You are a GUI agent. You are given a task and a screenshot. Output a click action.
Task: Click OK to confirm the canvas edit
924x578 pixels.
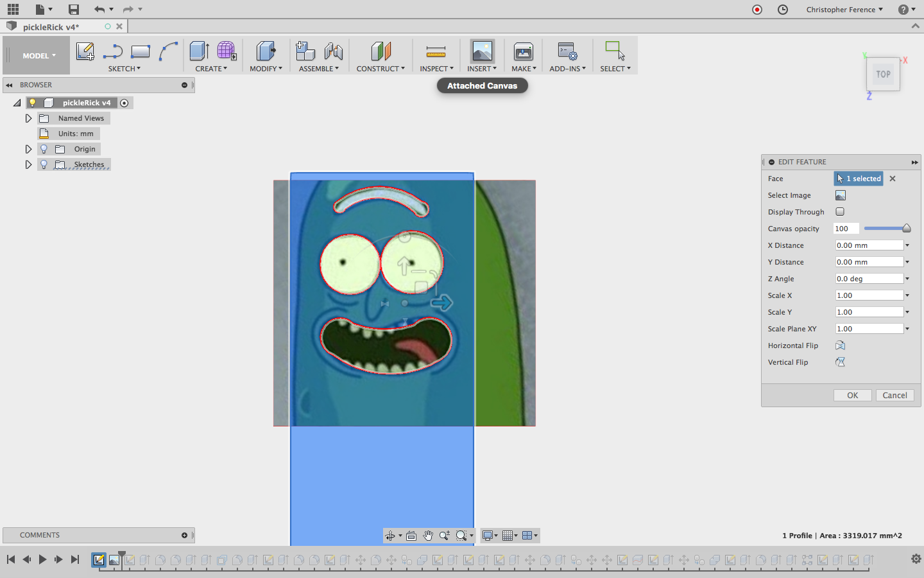point(852,395)
